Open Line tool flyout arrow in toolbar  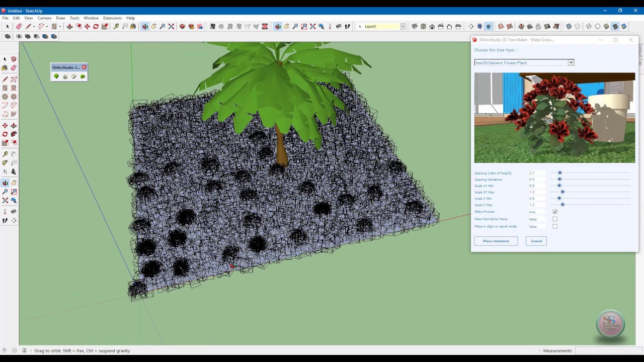point(34,26)
